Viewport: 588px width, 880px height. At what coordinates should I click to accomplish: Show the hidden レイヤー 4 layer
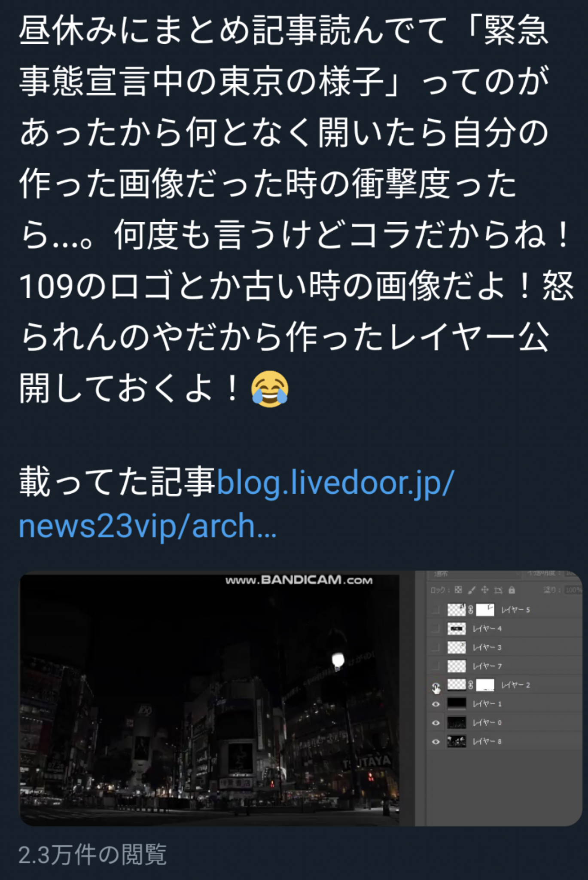(436, 629)
